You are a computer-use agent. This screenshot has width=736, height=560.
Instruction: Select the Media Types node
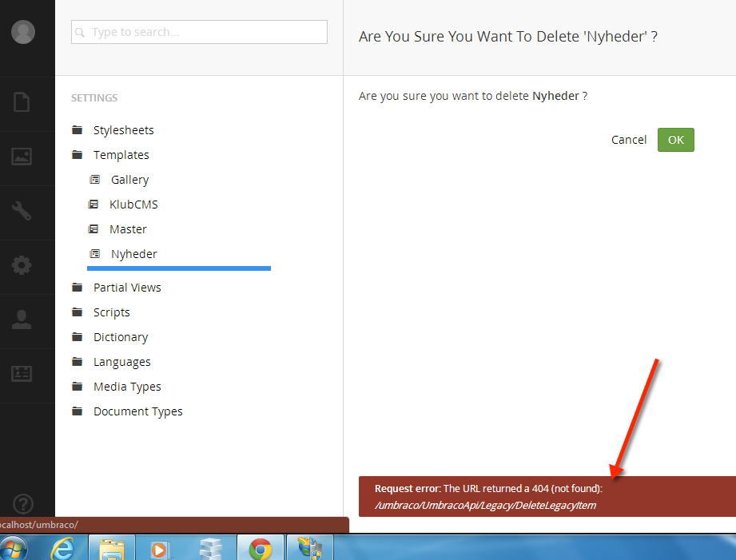(127, 387)
